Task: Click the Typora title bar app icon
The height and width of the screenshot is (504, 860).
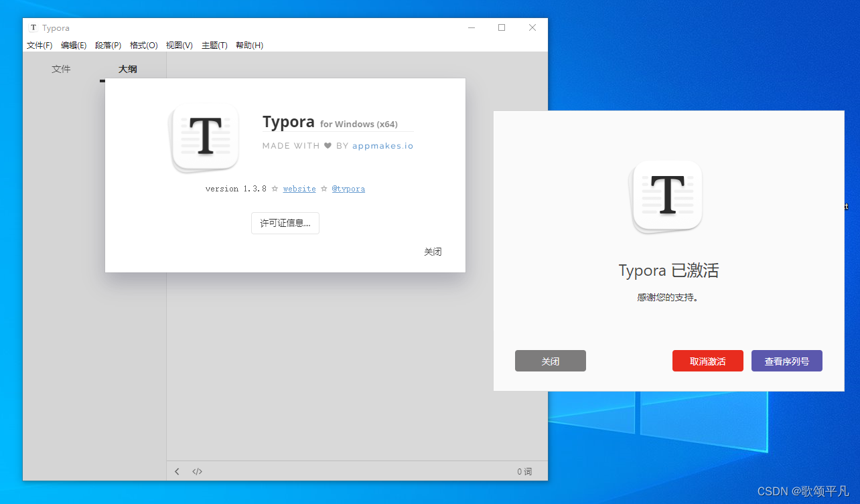Action: tap(33, 27)
